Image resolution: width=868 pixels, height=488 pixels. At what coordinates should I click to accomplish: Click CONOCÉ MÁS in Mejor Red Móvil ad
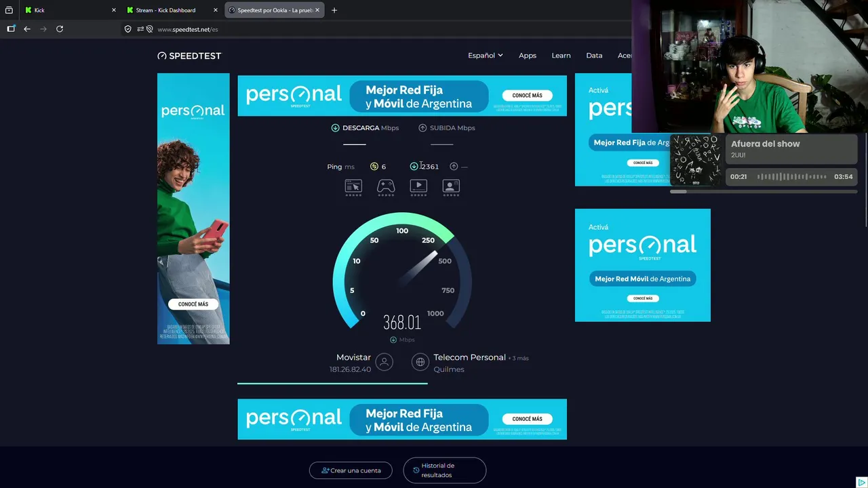click(x=642, y=298)
